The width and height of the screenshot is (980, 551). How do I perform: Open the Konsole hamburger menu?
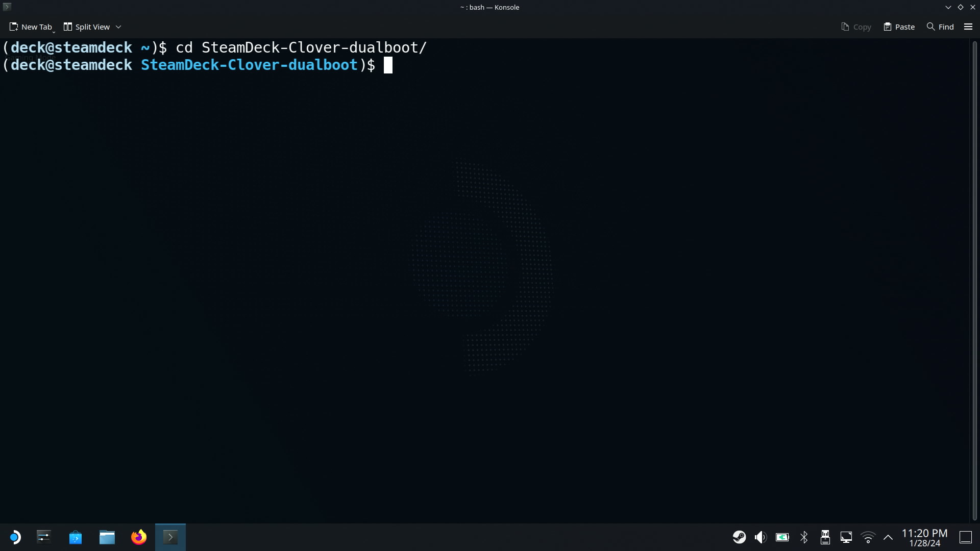(x=968, y=27)
